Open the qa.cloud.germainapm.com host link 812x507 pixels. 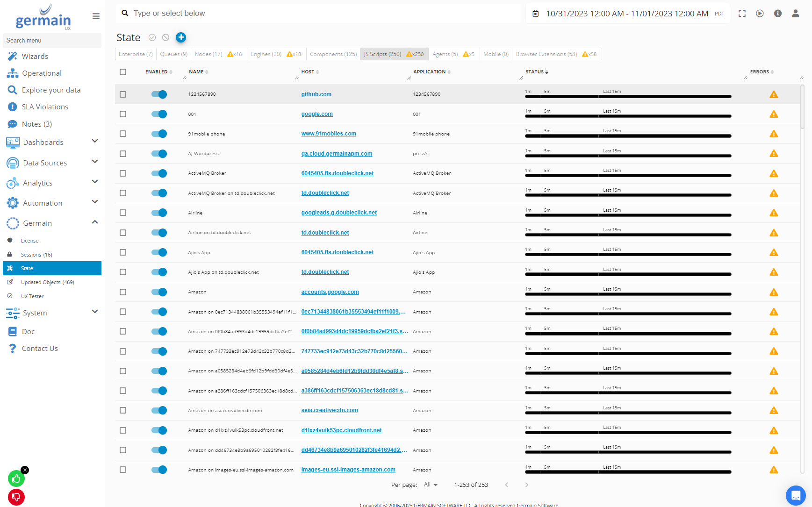click(337, 154)
